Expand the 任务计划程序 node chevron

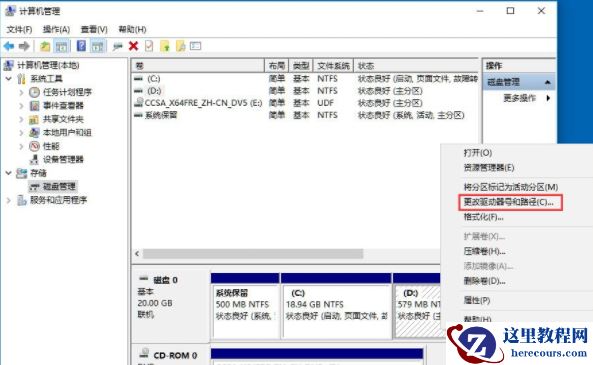click(x=21, y=92)
